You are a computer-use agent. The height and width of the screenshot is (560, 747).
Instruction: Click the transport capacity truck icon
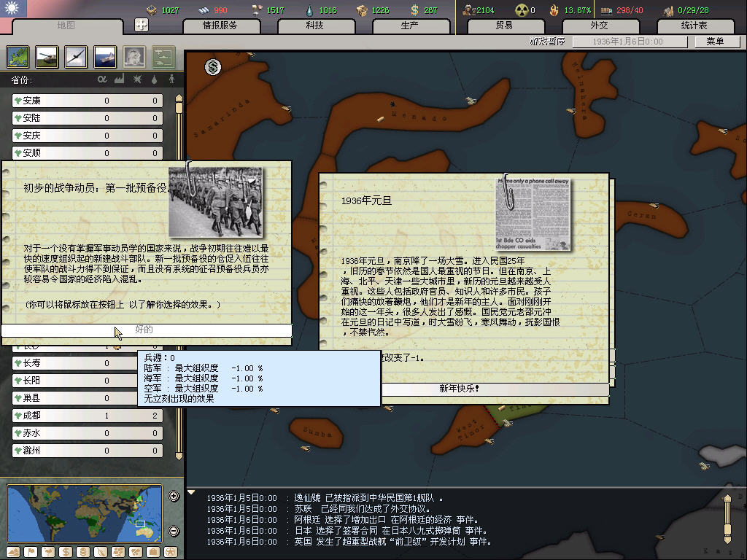pyautogui.click(x=606, y=10)
